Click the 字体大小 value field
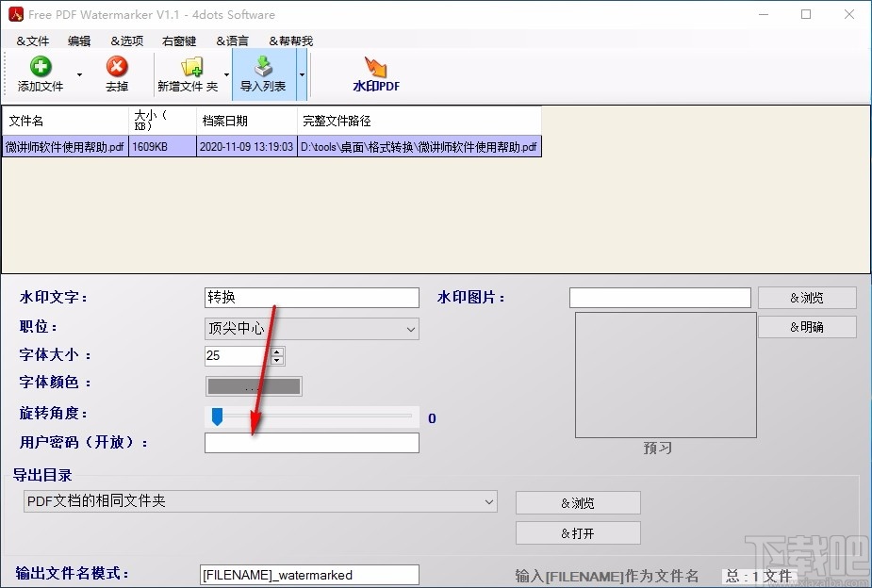 coord(238,355)
